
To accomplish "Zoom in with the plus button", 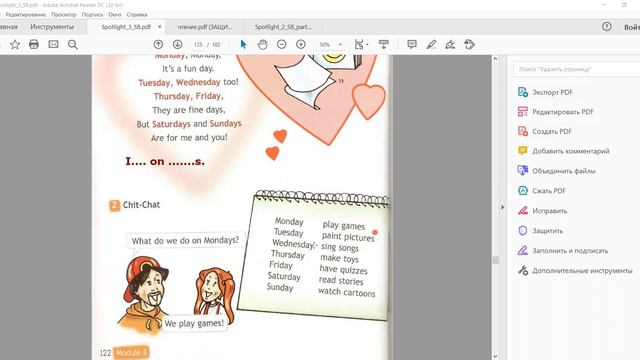I will [301, 44].
